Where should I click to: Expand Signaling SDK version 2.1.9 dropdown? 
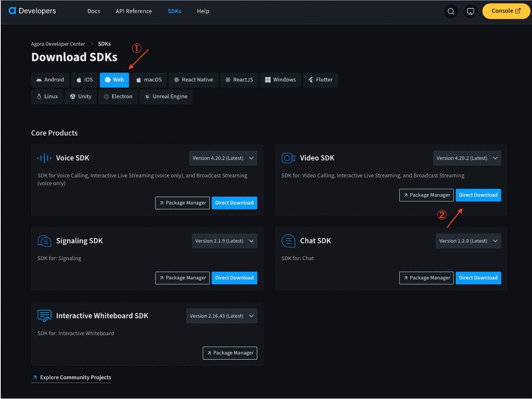click(x=225, y=241)
